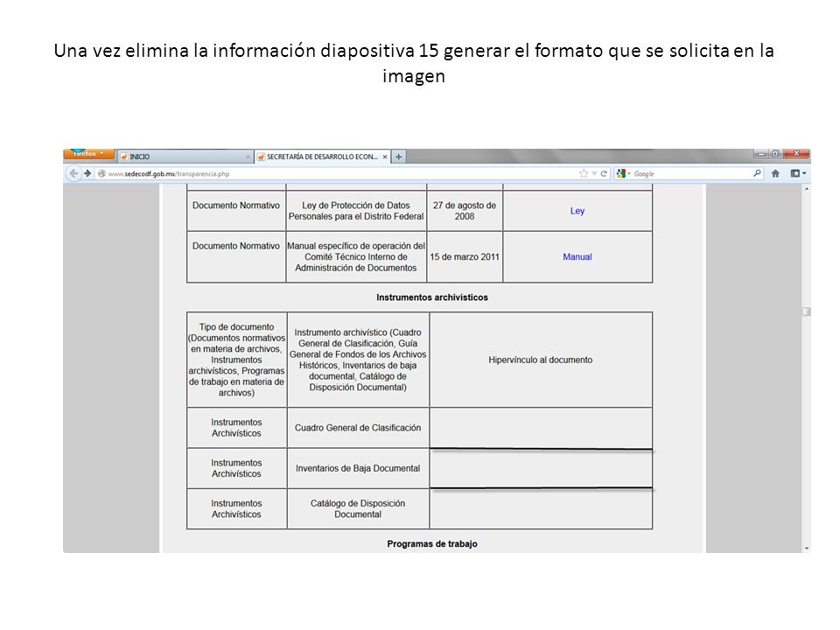Switch to the INICIO tab
840x630 pixels.
[x=185, y=157]
